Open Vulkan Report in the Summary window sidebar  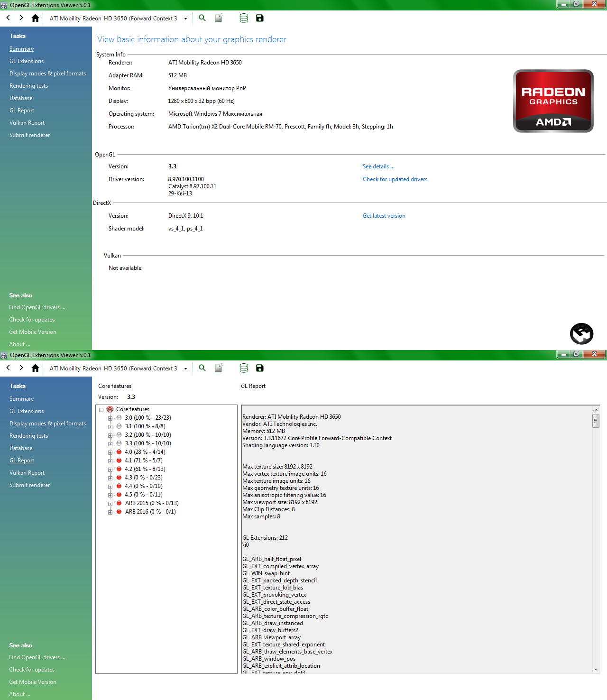(x=27, y=123)
